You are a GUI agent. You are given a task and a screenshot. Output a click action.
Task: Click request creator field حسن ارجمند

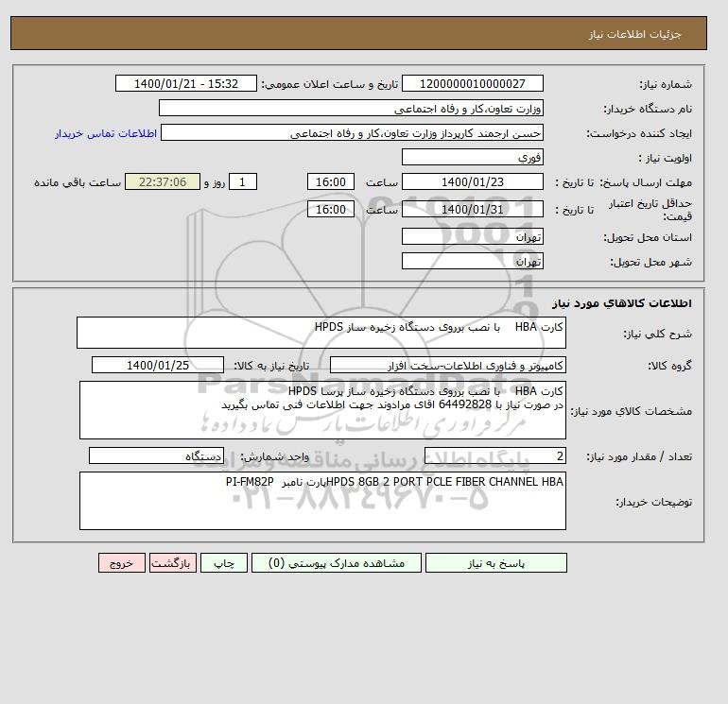pos(352,132)
